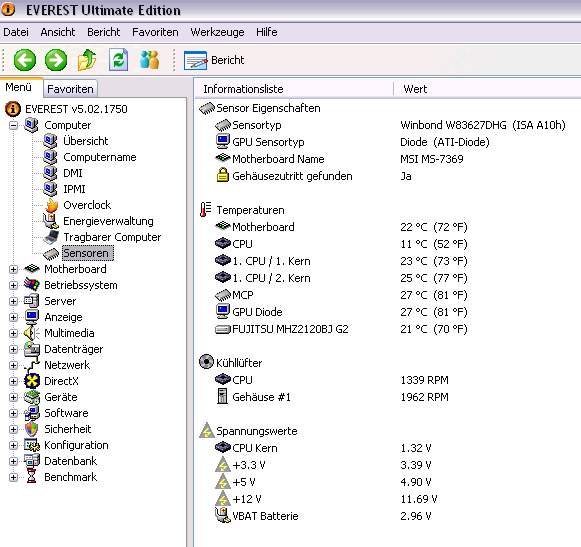Click the two-people users toolbar icon

pyautogui.click(x=150, y=60)
